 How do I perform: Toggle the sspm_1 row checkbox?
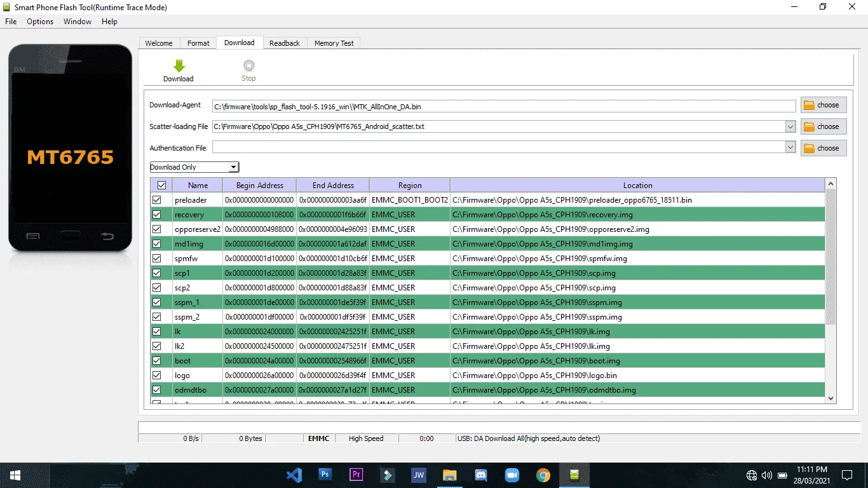(156, 302)
